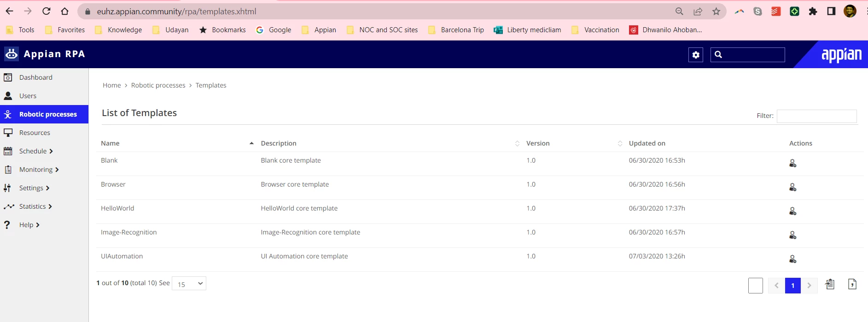Open the rows-per-page dropdown showing 15
This screenshot has height=322, width=868.
point(189,284)
